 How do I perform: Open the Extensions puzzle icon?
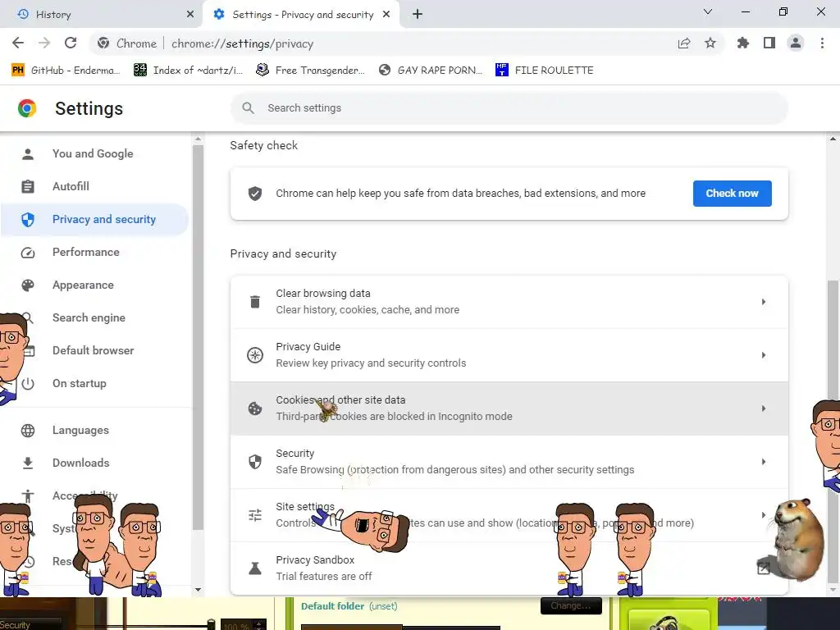(x=742, y=43)
